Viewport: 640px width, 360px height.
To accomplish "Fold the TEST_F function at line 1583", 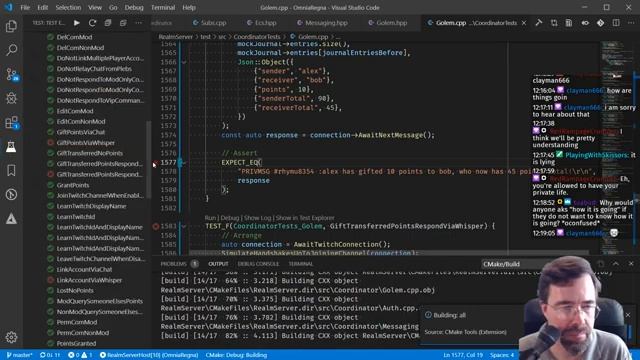I will 184,226.
